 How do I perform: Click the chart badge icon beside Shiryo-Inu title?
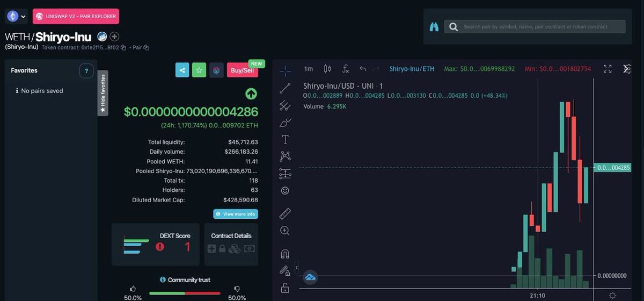(102, 37)
